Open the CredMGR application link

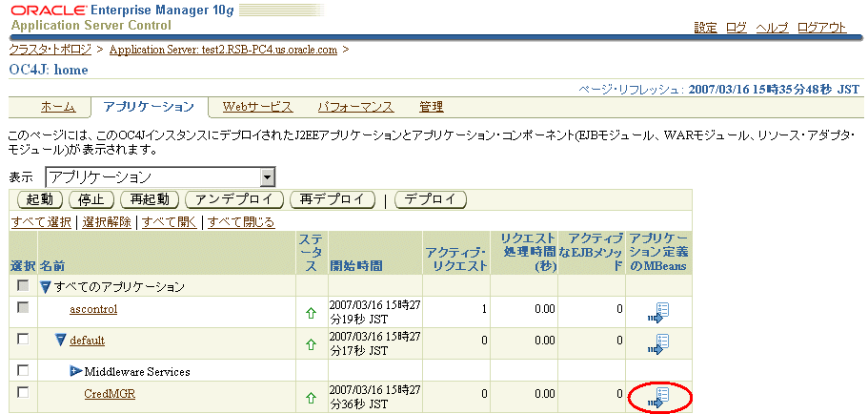[x=111, y=394]
